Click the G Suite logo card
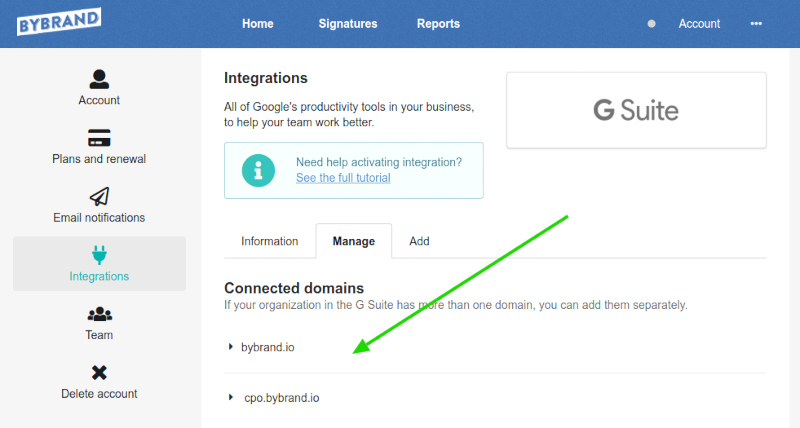This screenshot has height=428, width=800. point(636,110)
